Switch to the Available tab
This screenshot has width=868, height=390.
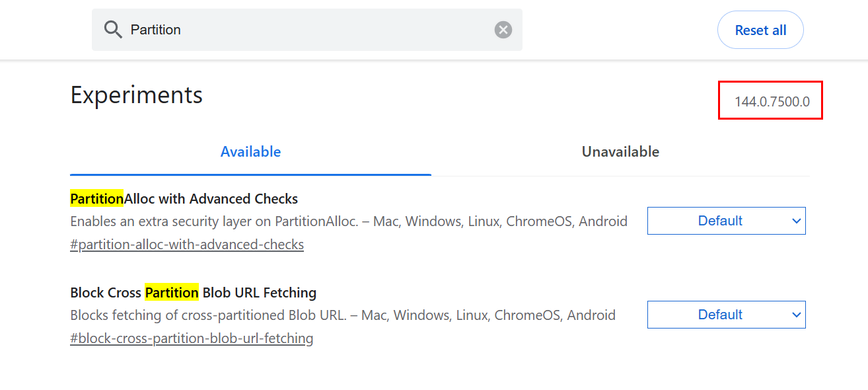(250, 152)
